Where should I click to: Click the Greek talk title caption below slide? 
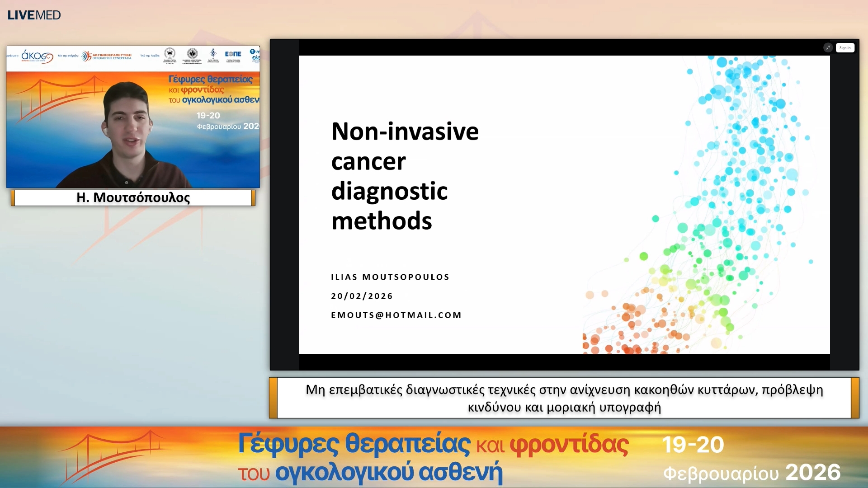point(564,398)
